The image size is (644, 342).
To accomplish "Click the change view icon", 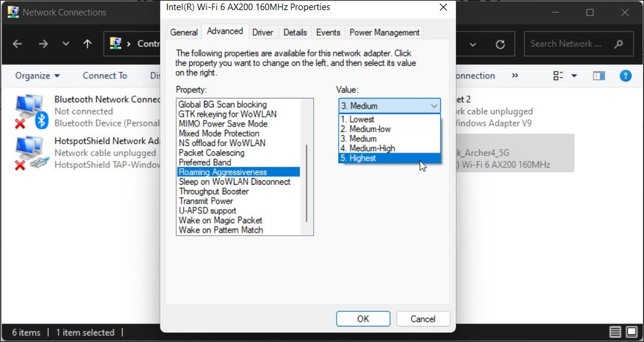I will (x=558, y=75).
